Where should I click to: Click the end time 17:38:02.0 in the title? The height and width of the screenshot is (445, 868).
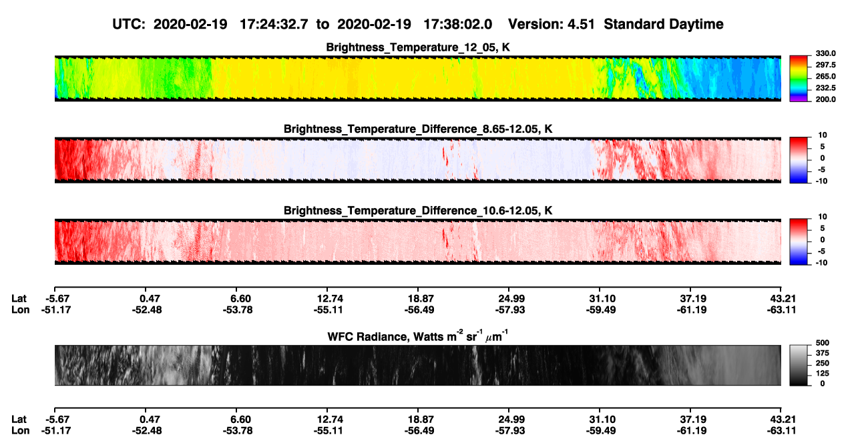coord(458,24)
